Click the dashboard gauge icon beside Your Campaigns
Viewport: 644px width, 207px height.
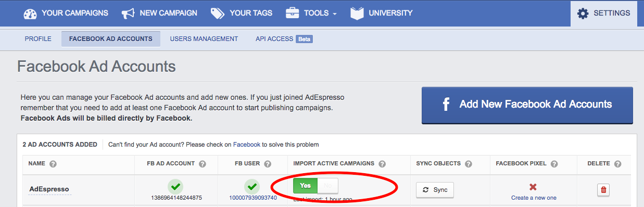(x=30, y=14)
